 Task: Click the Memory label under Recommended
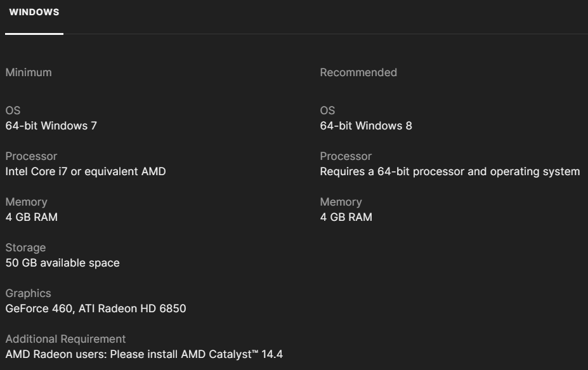click(x=341, y=202)
